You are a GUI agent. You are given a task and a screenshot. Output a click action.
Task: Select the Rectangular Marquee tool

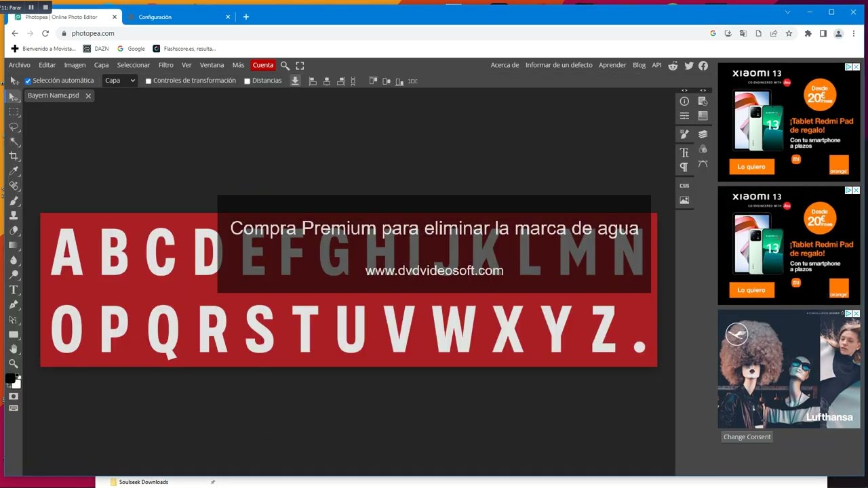[14, 112]
